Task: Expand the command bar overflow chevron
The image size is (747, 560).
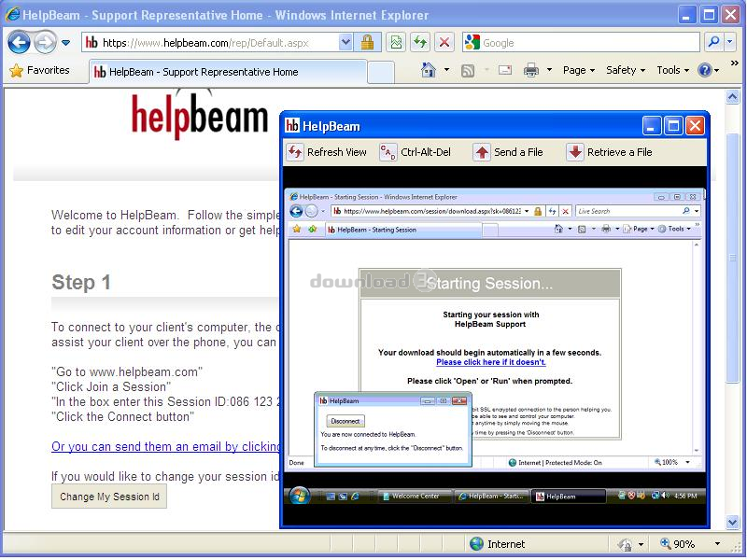Action: [x=734, y=63]
